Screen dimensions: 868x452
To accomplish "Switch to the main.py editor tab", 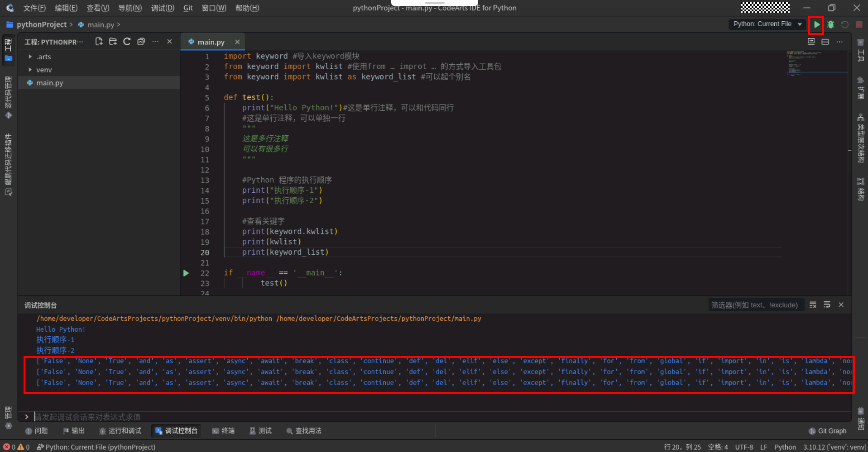I will pyautogui.click(x=211, y=42).
